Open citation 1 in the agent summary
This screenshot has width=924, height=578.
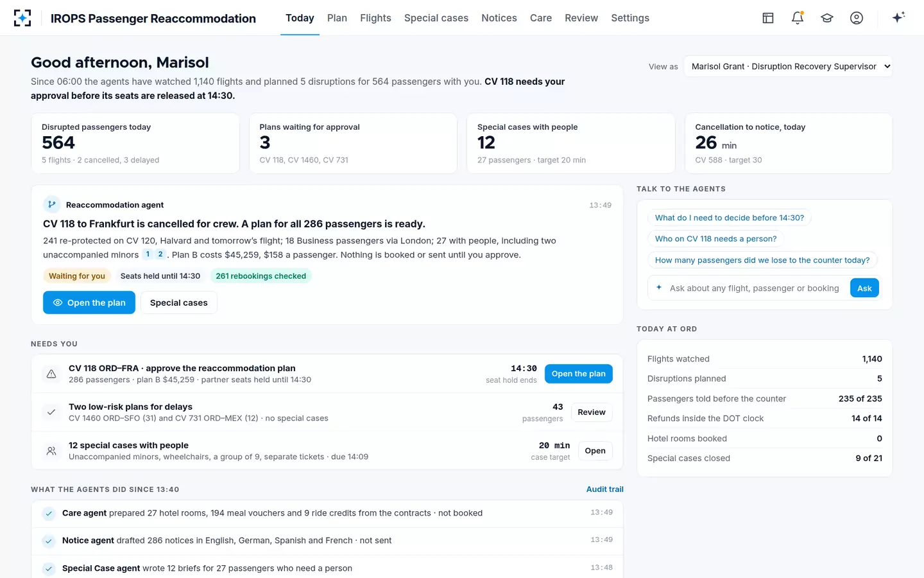click(x=148, y=254)
